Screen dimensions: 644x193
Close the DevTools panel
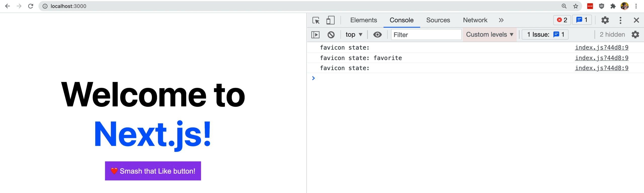pyautogui.click(x=636, y=20)
